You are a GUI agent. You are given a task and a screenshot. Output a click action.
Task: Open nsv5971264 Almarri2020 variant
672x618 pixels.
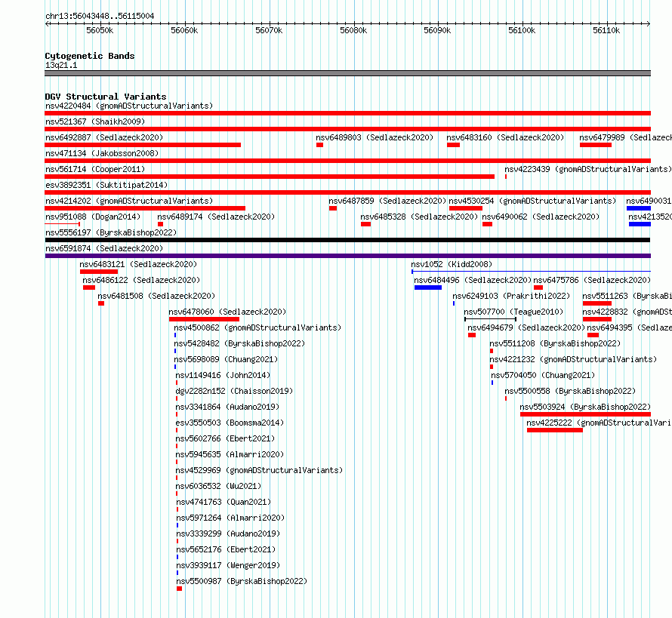(x=230, y=518)
